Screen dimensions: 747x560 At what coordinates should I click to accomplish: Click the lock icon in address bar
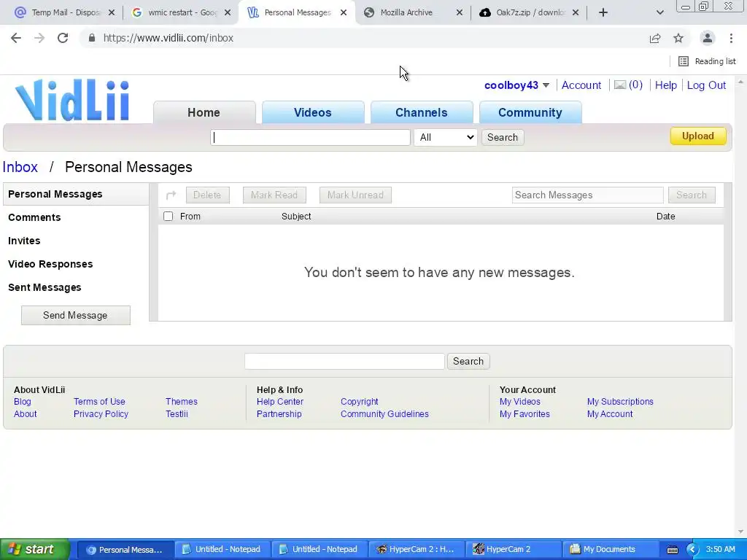pyautogui.click(x=92, y=38)
